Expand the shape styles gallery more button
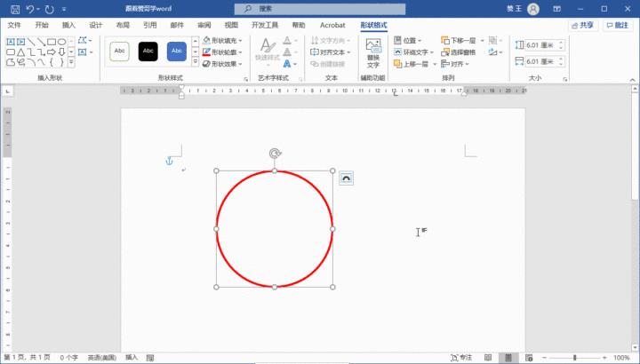Viewport: 640px width, 364px height. pyautogui.click(x=195, y=62)
